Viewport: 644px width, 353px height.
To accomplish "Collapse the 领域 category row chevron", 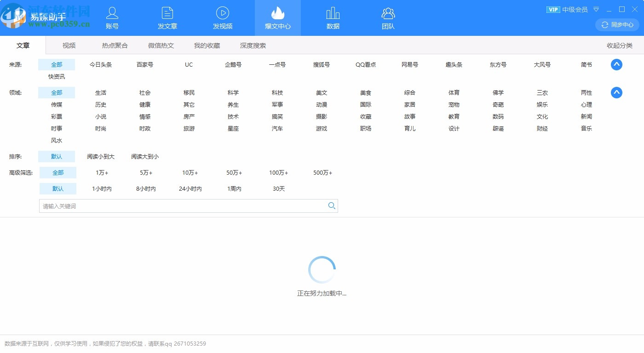I will point(616,92).
